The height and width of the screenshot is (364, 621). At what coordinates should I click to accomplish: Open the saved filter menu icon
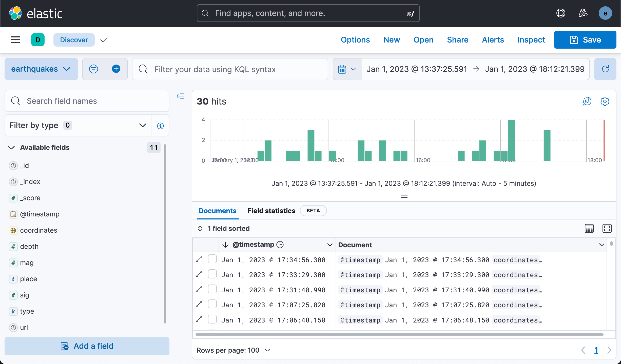[94, 69]
